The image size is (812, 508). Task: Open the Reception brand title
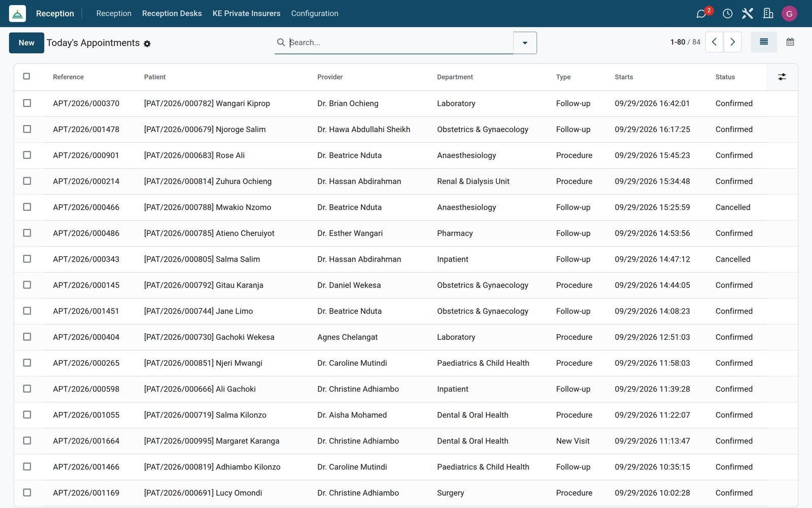tap(55, 14)
